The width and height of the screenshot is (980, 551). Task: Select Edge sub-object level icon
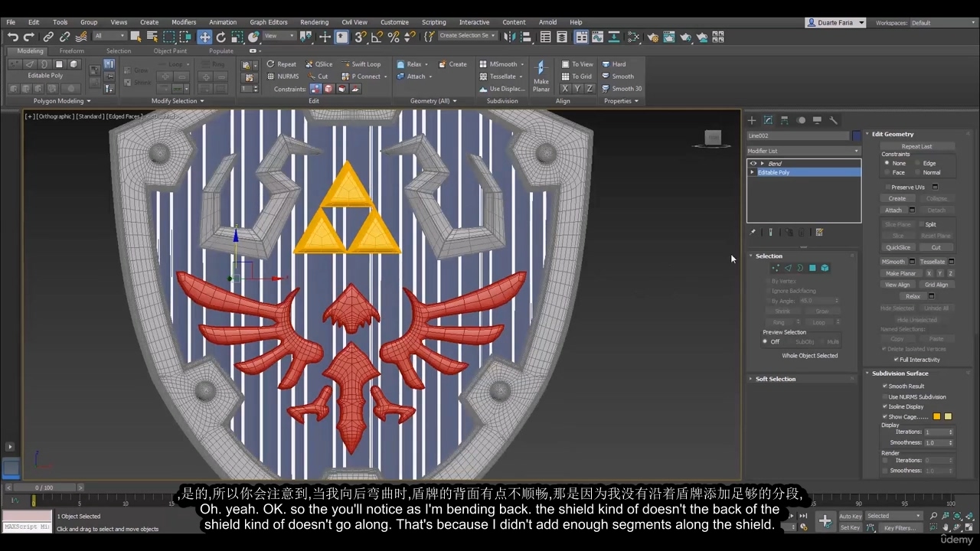(788, 268)
